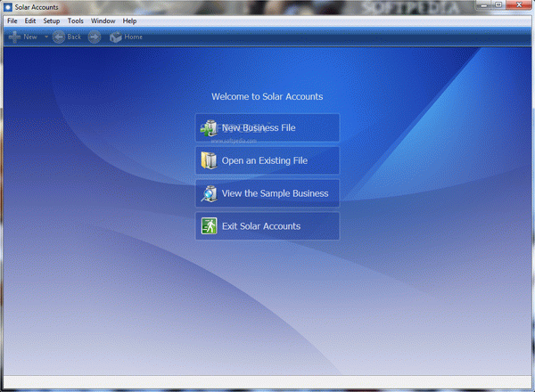Select the Open an Existing File label

(x=265, y=160)
